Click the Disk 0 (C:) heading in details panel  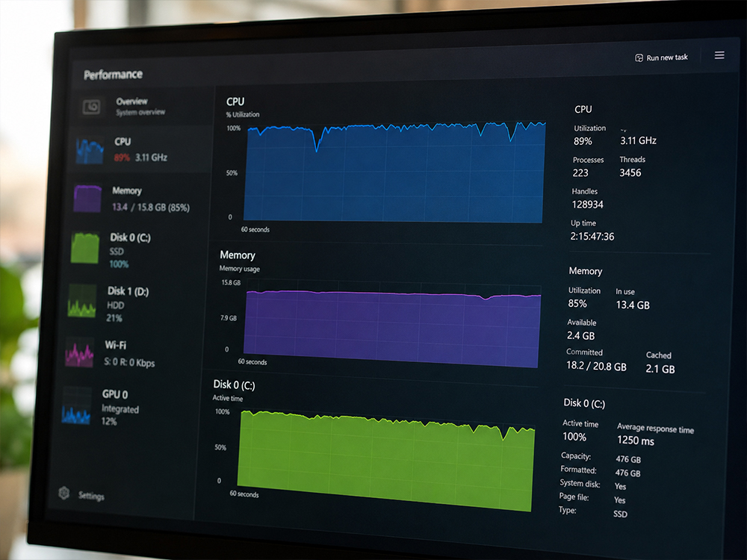(x=584, y=404)
